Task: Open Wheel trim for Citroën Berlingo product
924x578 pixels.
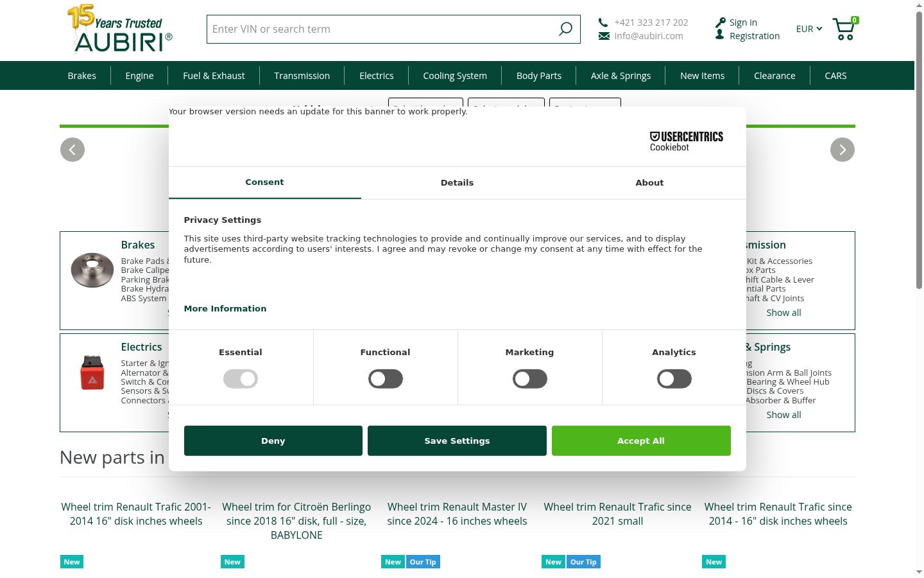Action: point(296,521)
